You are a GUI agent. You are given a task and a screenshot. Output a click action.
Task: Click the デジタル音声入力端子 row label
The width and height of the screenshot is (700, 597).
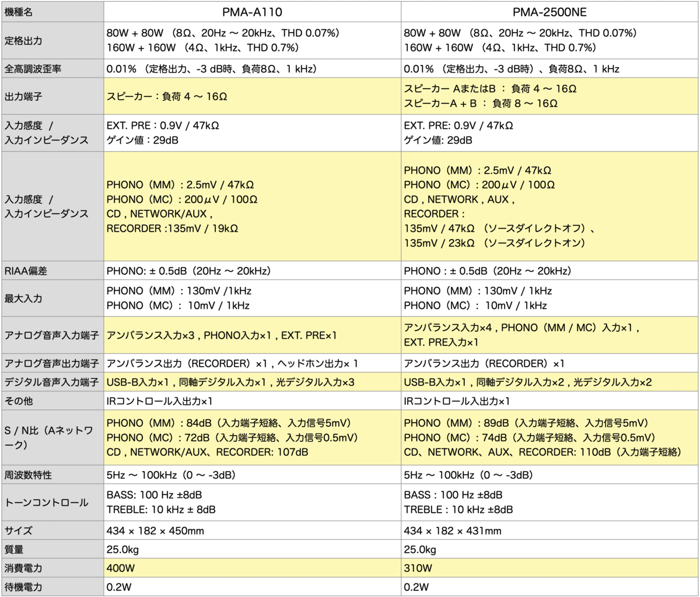tap(52, 382)
